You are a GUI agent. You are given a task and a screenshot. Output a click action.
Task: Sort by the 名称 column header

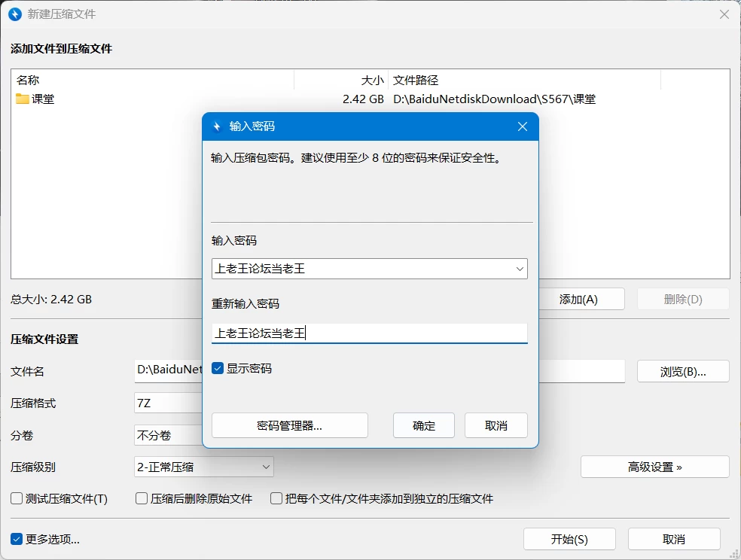[152, 81]
